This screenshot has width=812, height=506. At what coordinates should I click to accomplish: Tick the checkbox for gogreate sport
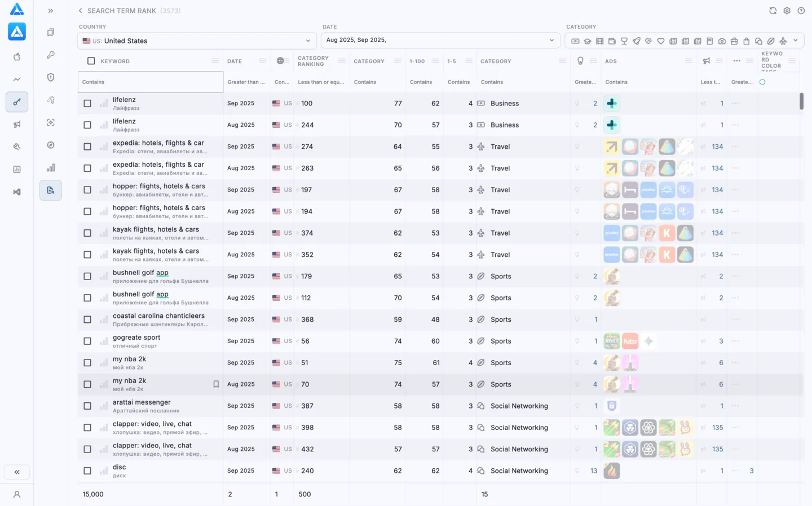[x=87, y=341]
